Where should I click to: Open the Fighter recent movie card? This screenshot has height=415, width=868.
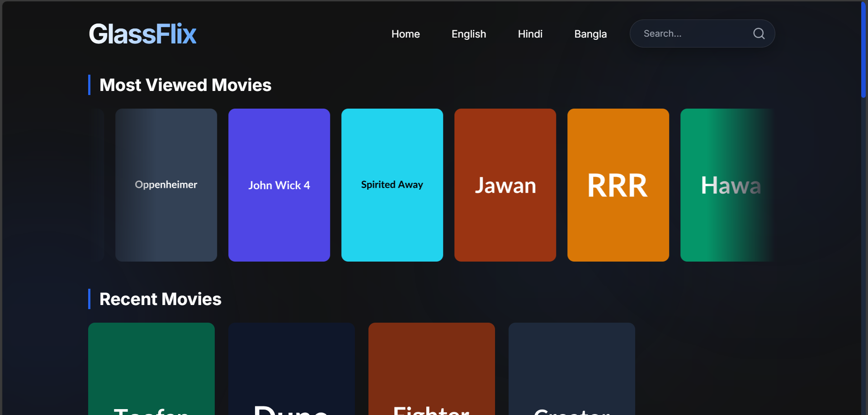click(x=432, y=369)
